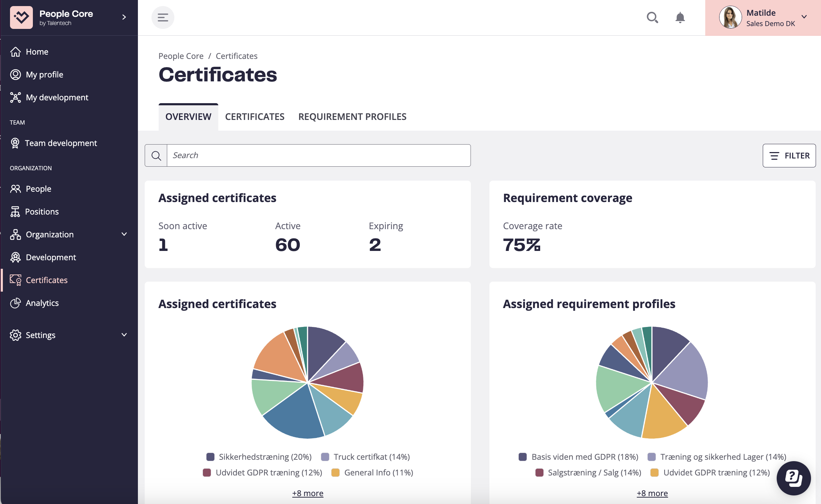Click the notification bell icon
821x504 pixels.
click(680, 17)
